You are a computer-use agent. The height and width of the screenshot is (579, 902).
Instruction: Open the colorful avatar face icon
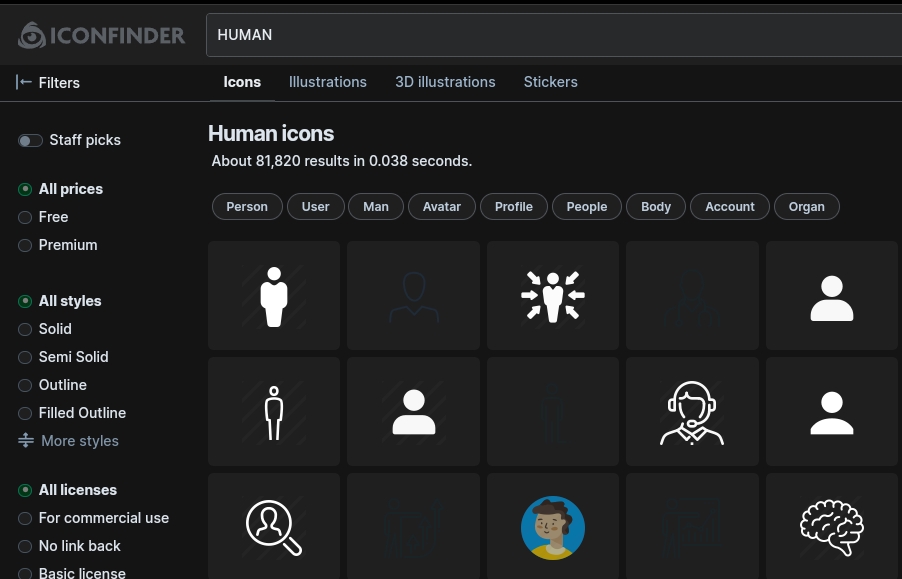coord(553,527)
